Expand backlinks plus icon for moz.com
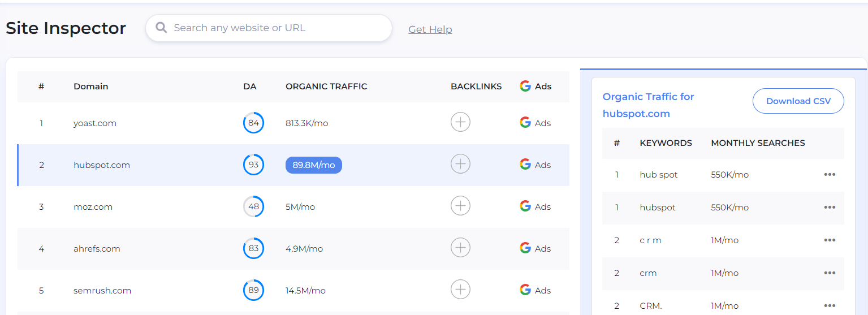Image resolution: width=868 pixels, height=315 pixels. pyautogui.click(x=460, y=206)
